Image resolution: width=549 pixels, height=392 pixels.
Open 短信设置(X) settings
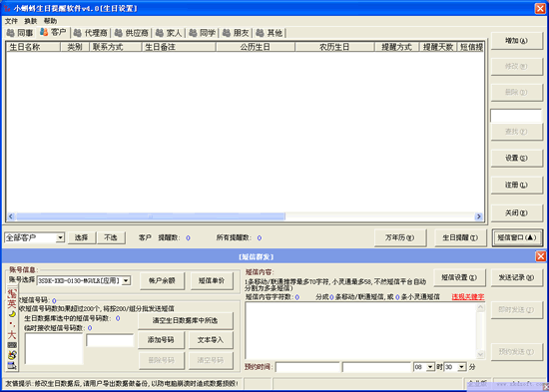pos(459,277)
